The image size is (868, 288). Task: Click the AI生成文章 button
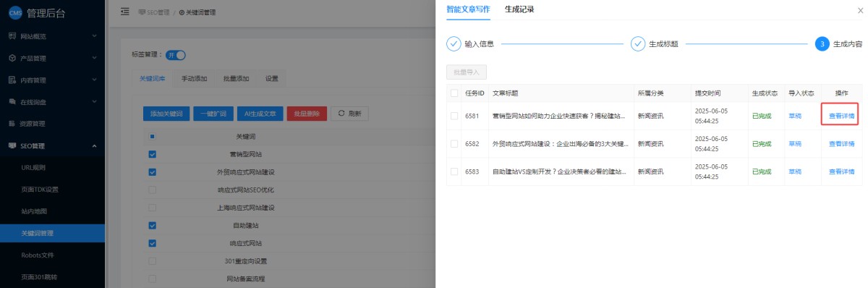coord(260,114)
